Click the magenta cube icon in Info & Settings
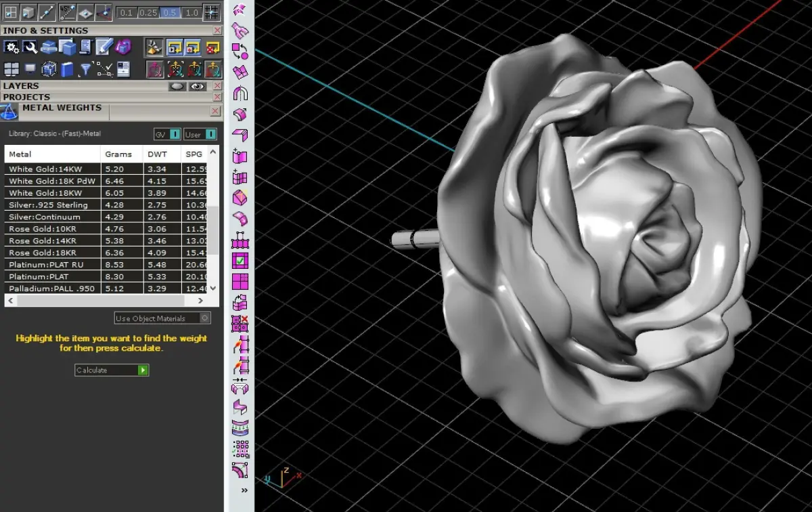The height and width of the screenshot is (512, 812). tap(122, 47)
